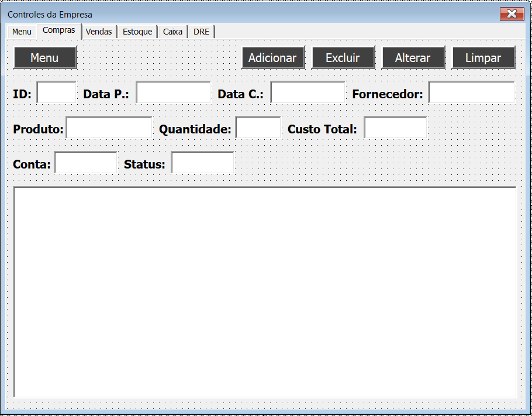Show the DRE tab
The width and height of the screenshot is (532, 416).
[202, 32]
